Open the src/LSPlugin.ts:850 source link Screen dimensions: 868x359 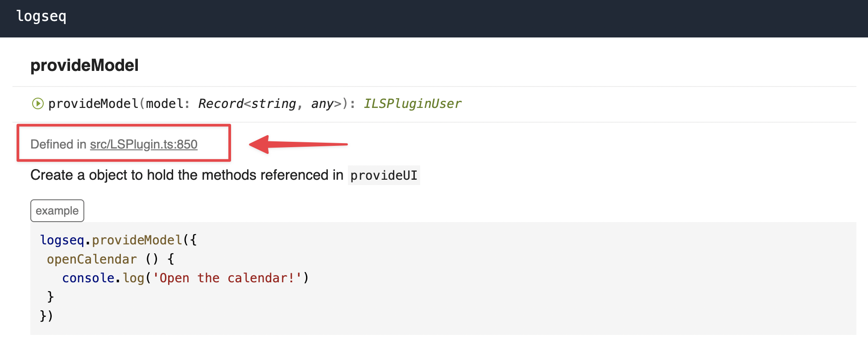click(x=144, y=144)
